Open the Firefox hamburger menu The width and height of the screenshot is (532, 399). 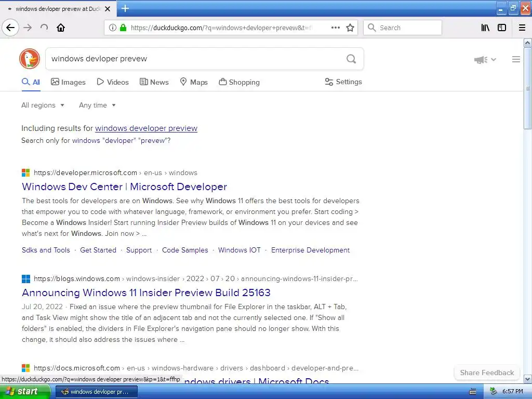coord(522,28)
